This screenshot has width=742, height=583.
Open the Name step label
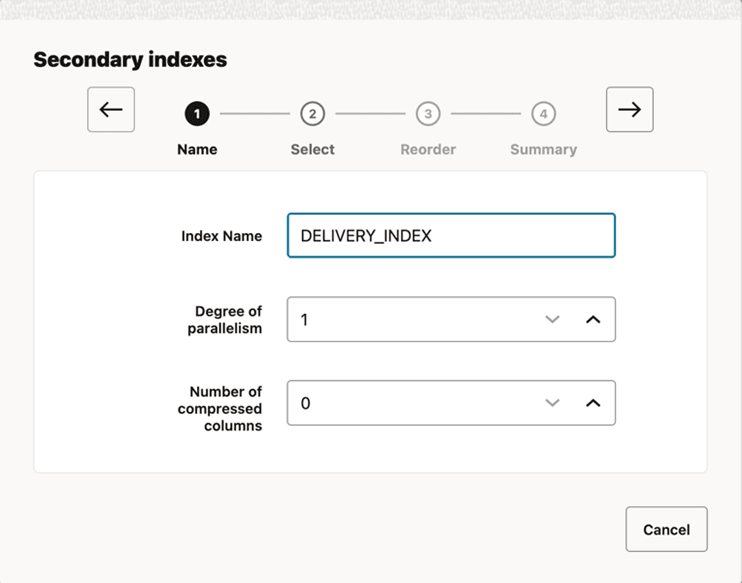tap(197, 149)
